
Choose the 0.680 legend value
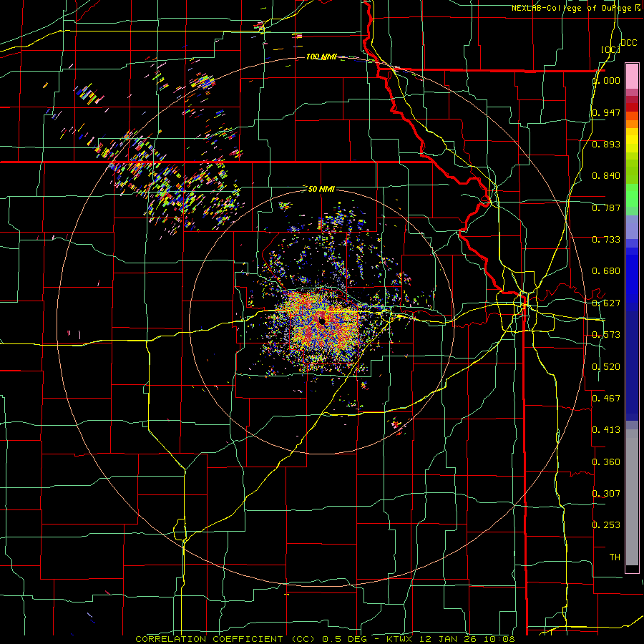[x=606, y=271]
